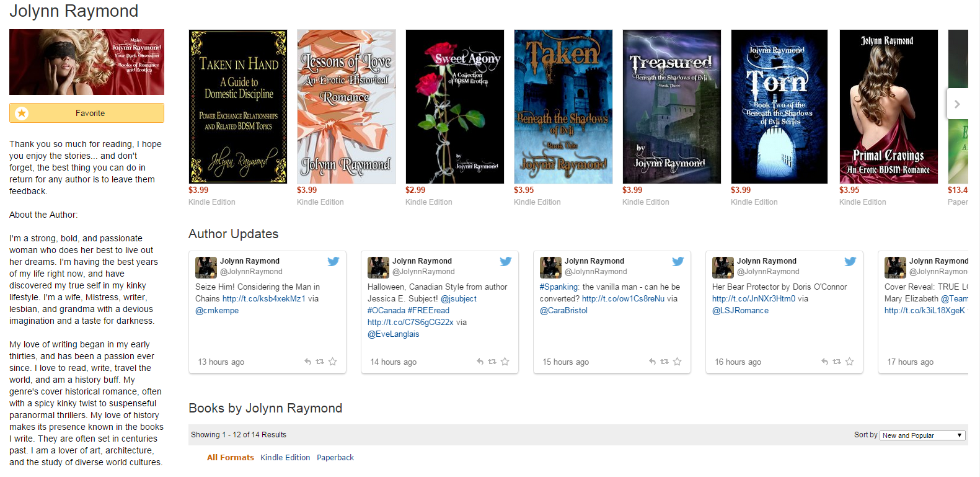Retweet the 14 hours ago tweet
Screen dimensions: 980x477
492,362
